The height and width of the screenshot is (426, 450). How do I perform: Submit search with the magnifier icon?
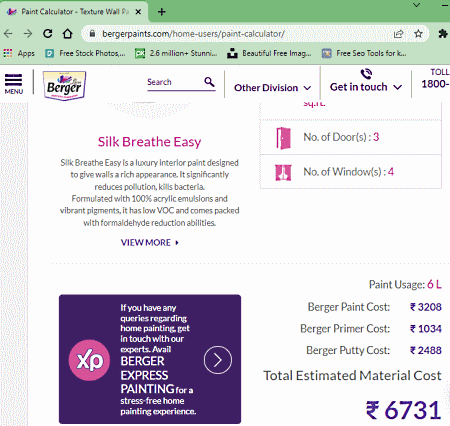pyautogui.click(x=209, y=82)
